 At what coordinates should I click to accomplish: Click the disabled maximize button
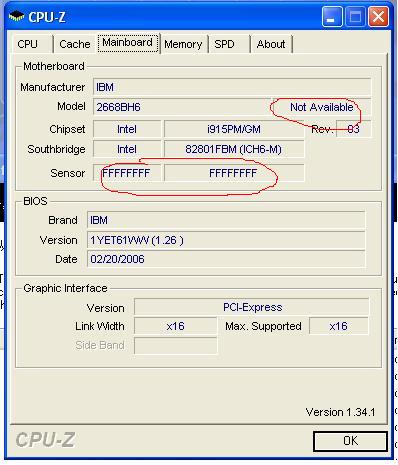coord(355,17)
